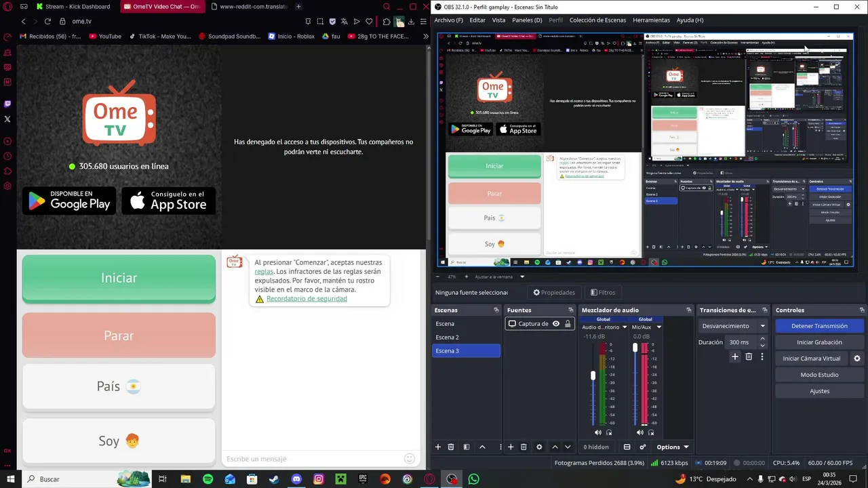Open scene filters icon in Escenas toolbar

click(467, 447)
